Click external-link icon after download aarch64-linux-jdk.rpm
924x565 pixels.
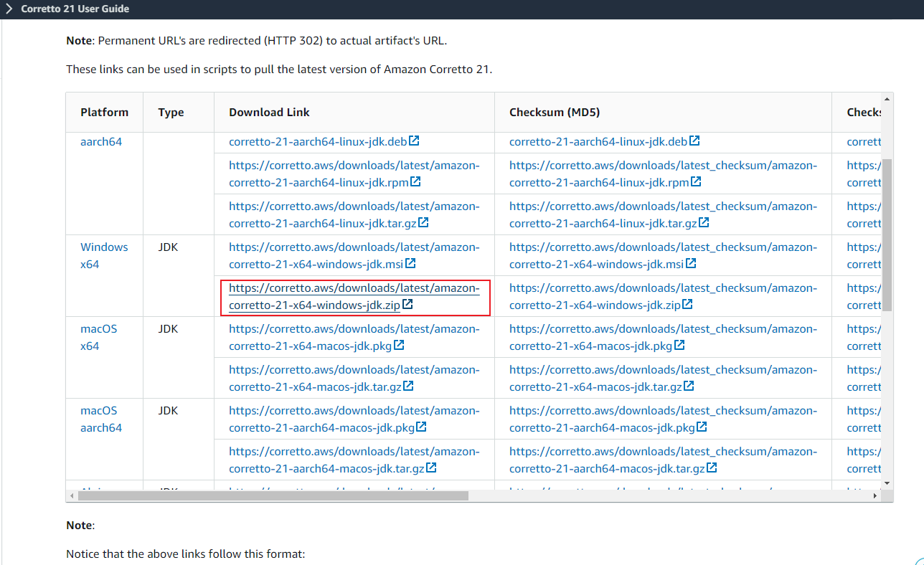click(x=415, y=181)
